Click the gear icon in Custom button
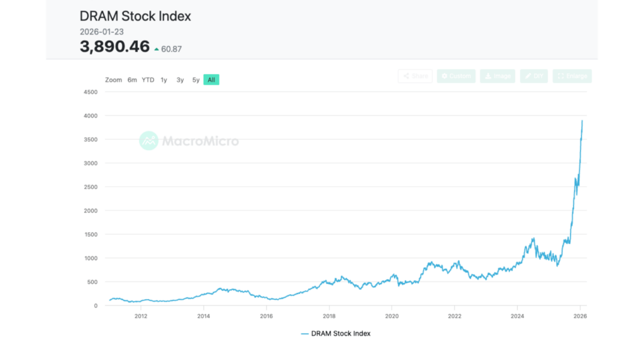 (444, 76)
